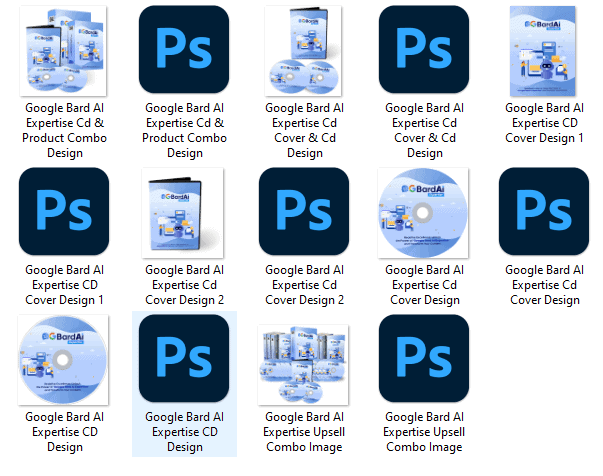Click the 'Upsell Combo Image' name under the Ps icon
This screenshot has width=603, height=476.
pyautogui.click(x=424, y=432)
